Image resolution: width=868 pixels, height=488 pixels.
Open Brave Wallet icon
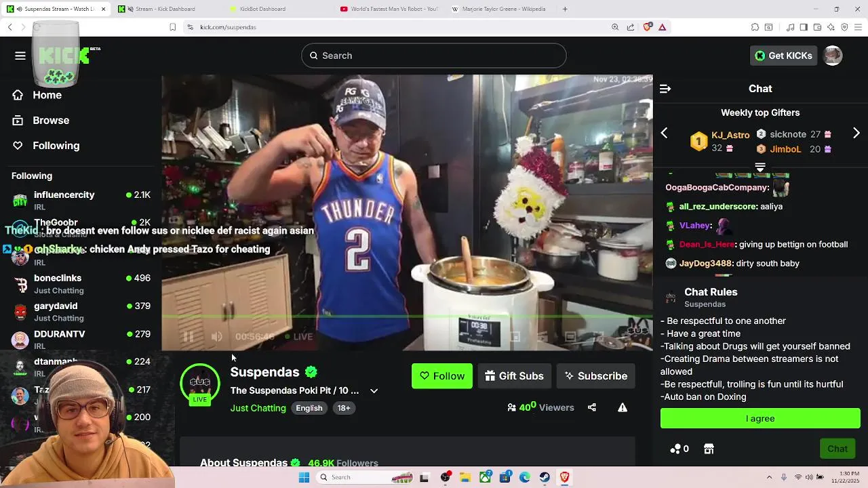click(817, 27)
